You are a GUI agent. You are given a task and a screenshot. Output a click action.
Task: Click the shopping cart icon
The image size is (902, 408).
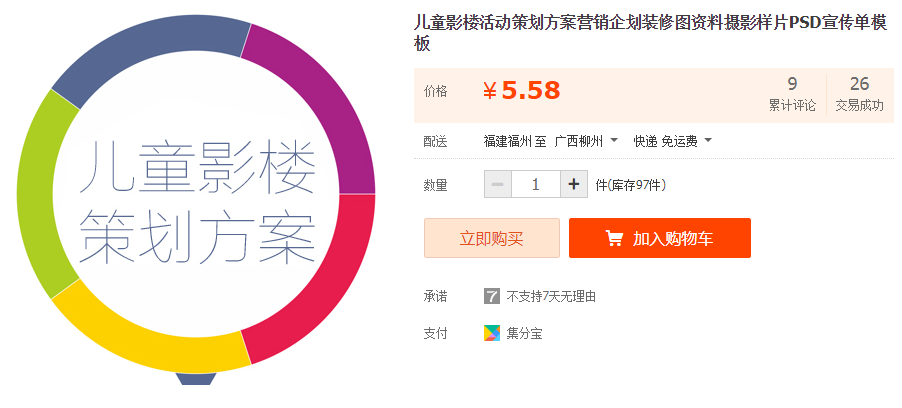pos(614,238)
